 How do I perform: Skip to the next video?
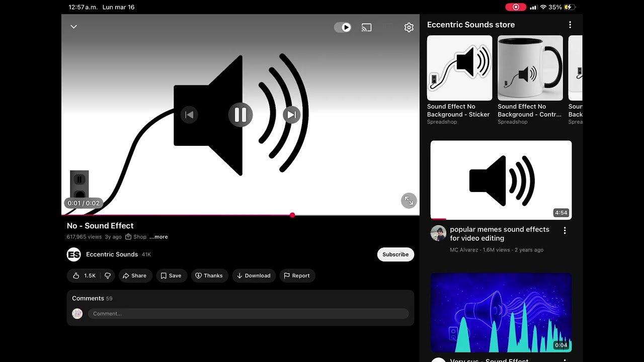coord(291,115)
